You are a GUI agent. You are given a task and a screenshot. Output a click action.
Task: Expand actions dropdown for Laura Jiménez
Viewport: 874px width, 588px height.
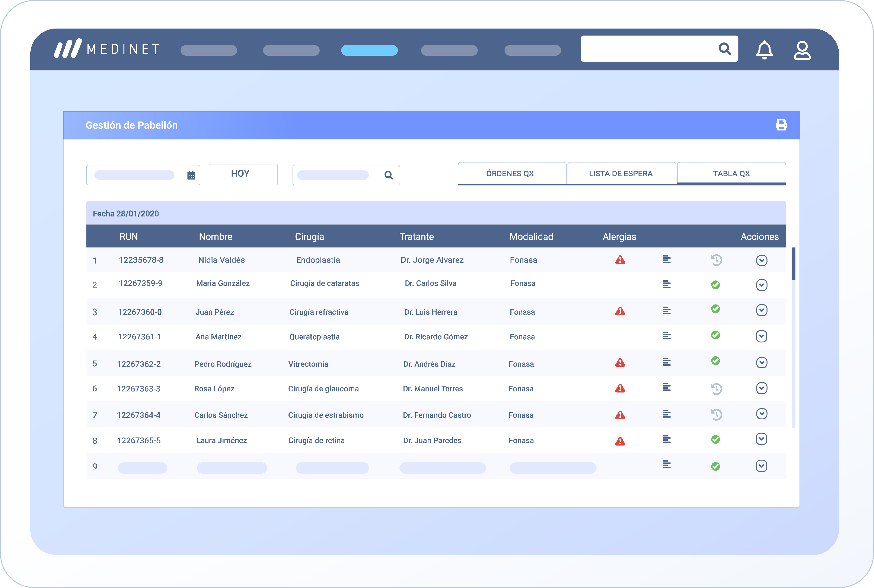click(761, 439)
